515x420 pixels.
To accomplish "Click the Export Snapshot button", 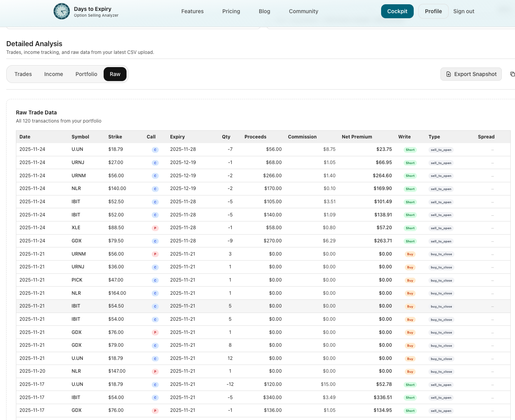I will pyautogui.click(x=471, y=74).
